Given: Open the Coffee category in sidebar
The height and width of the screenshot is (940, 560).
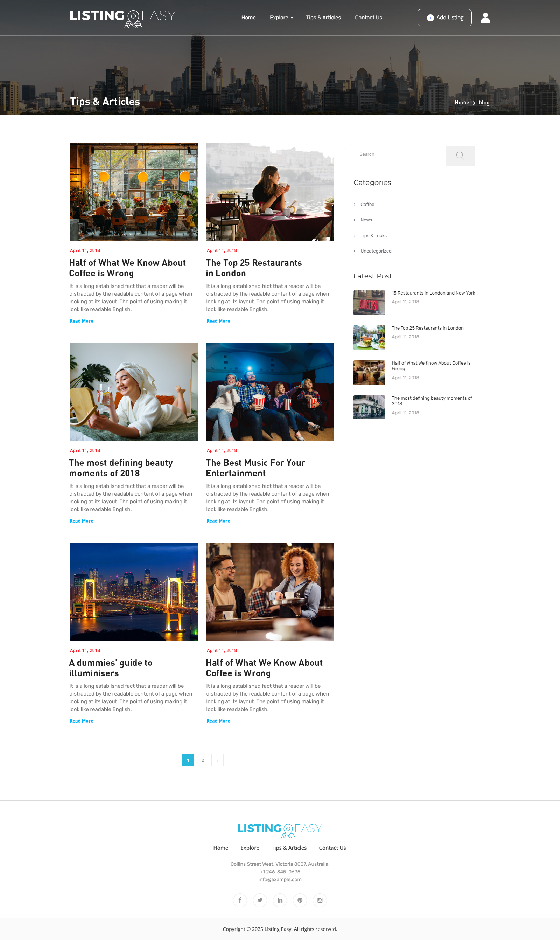Looking at the screenshot, I should click(367, 204).
